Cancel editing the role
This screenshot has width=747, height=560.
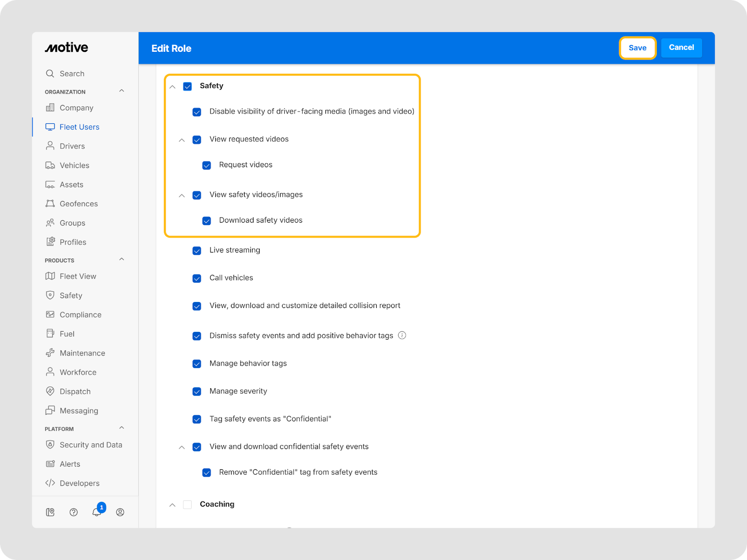(x=681, y=48)
